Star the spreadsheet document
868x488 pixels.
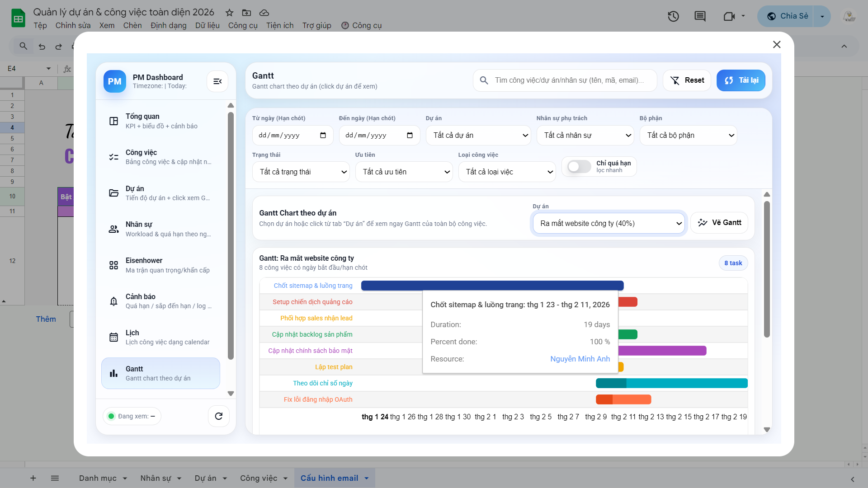click(229, 13)
